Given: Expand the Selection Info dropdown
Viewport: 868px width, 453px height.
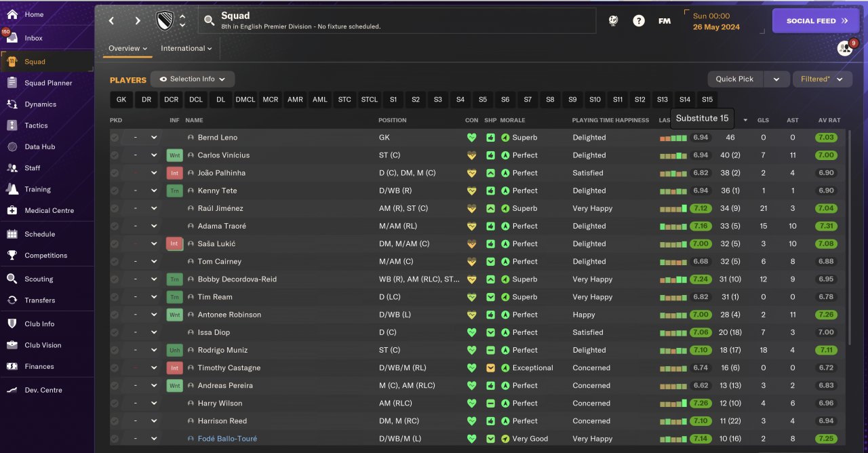Looking at the screenshot, I should (x=193, y=79).
